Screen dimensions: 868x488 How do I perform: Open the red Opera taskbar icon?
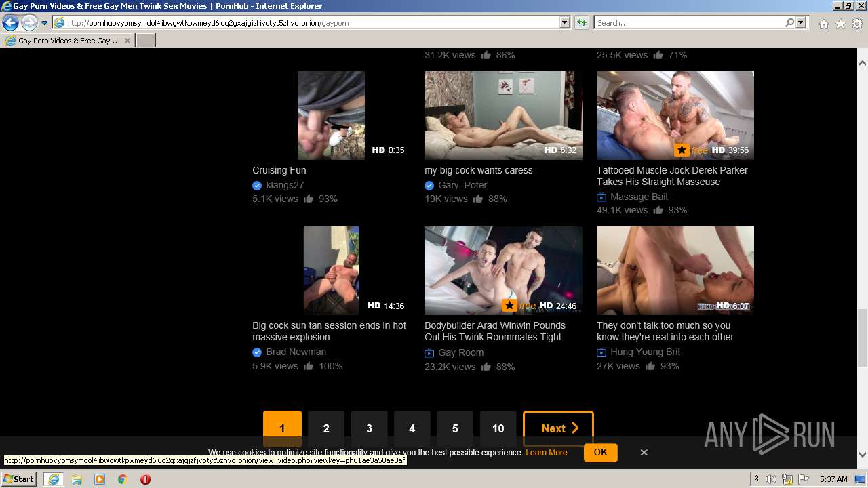pyautogui.click(x=145, y=479)
